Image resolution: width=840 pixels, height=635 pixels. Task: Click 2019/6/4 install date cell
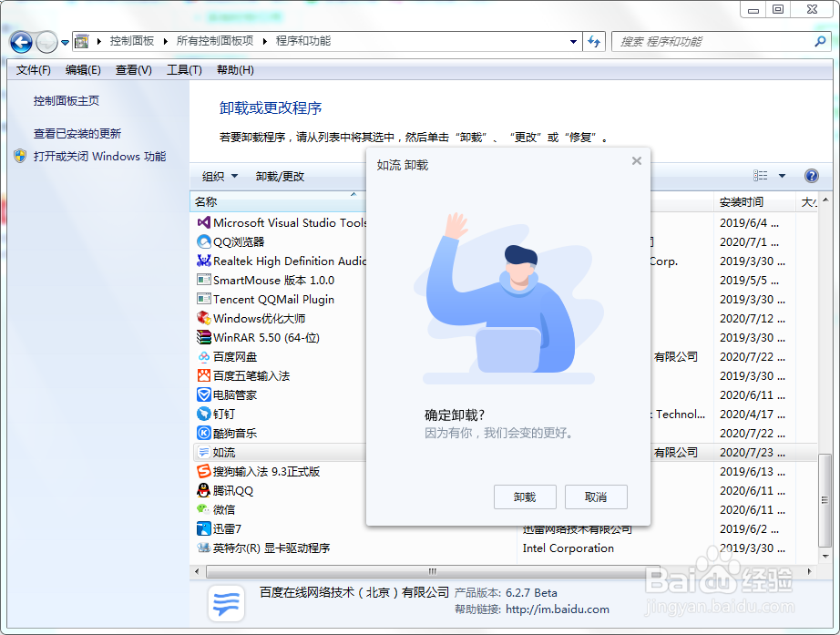[749, 222]
